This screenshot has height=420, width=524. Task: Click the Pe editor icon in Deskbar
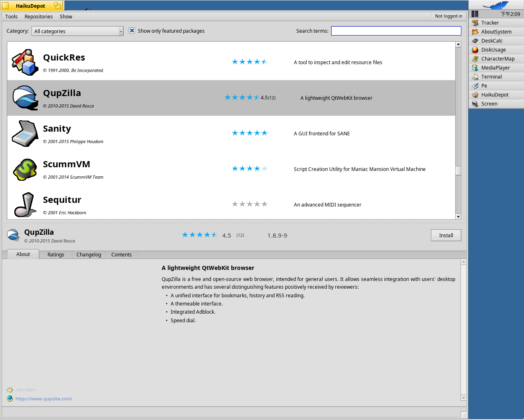[475, 86]
